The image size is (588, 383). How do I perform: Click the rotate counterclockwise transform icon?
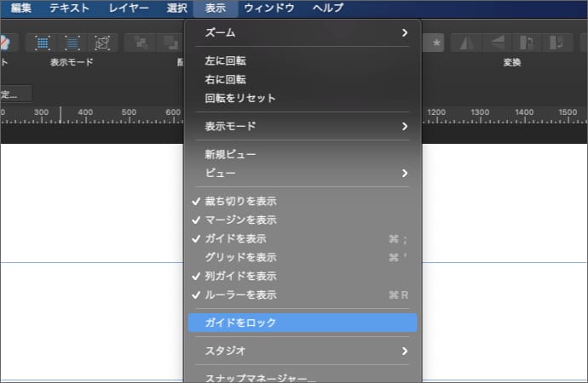click(x=528, y=42)
